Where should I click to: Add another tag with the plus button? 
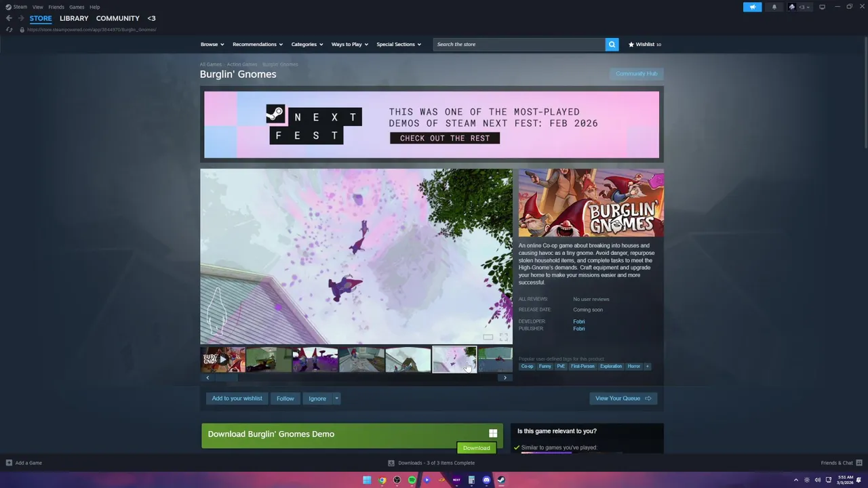click(647, 366)
